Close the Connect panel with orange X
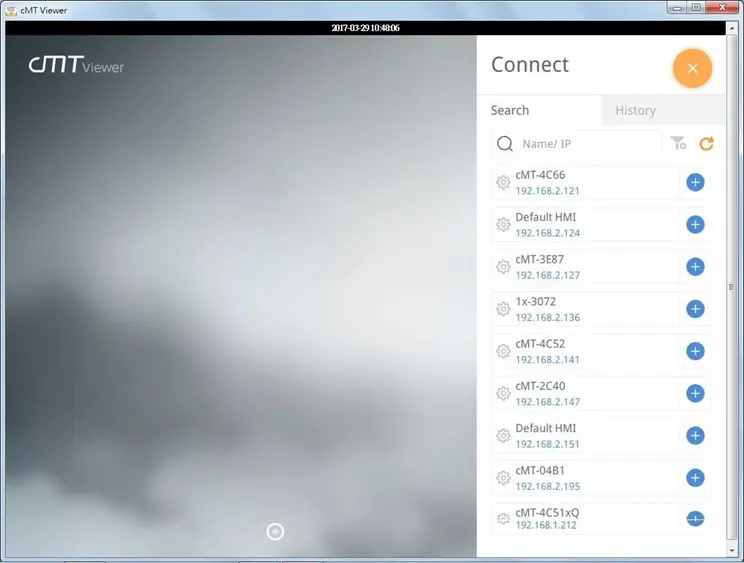744x563 pixels. click(x=692, y=68)
